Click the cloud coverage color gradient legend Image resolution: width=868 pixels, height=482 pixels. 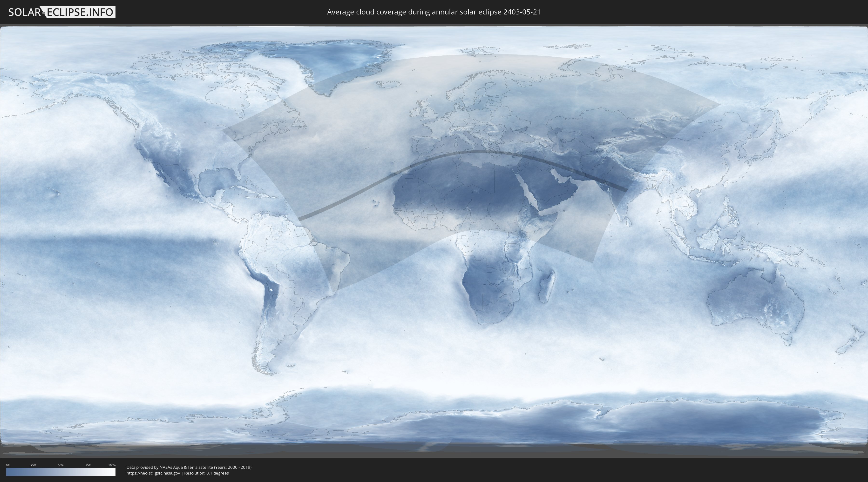click(61, 472)
